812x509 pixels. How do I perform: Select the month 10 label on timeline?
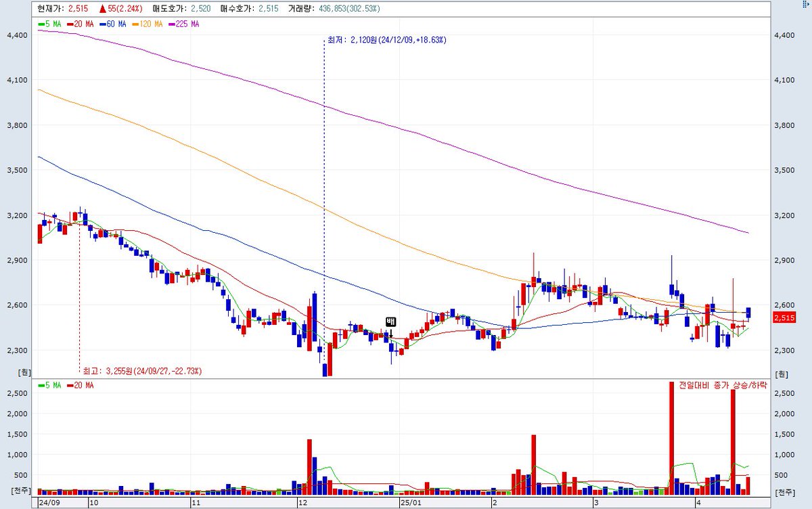pyautogui.click(x=93, y=504)
